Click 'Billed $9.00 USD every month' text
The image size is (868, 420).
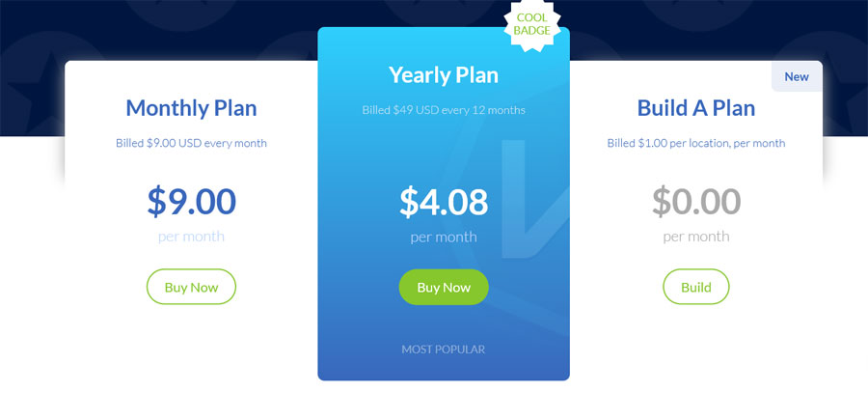tap(191, 143)
